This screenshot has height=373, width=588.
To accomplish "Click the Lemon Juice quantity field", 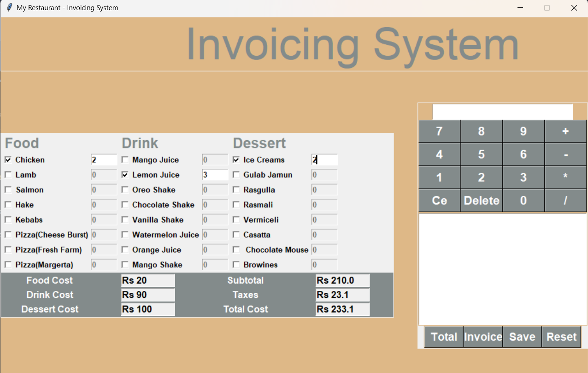I will 215,175.
